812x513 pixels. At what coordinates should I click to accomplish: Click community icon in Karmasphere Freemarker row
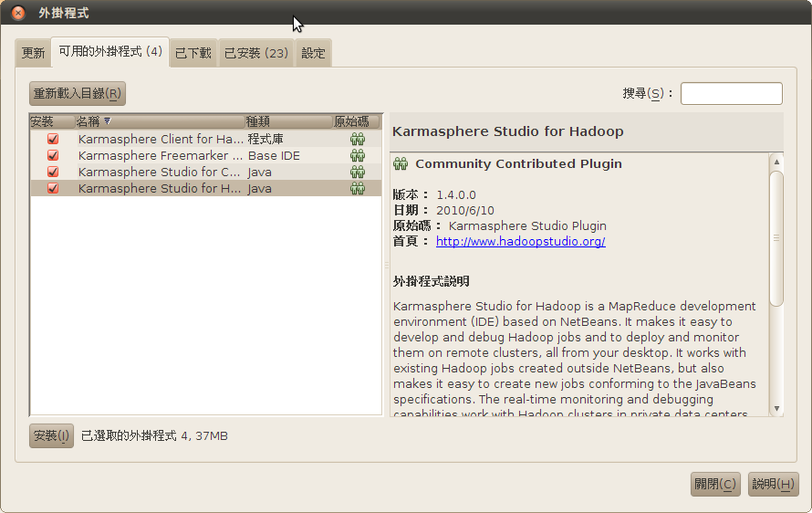[x=358, y=155]
